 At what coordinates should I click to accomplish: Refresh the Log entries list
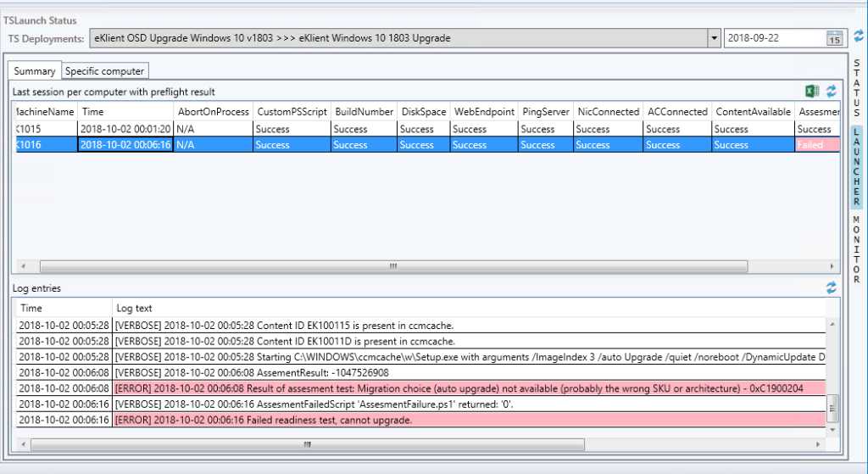coord(832,288)
